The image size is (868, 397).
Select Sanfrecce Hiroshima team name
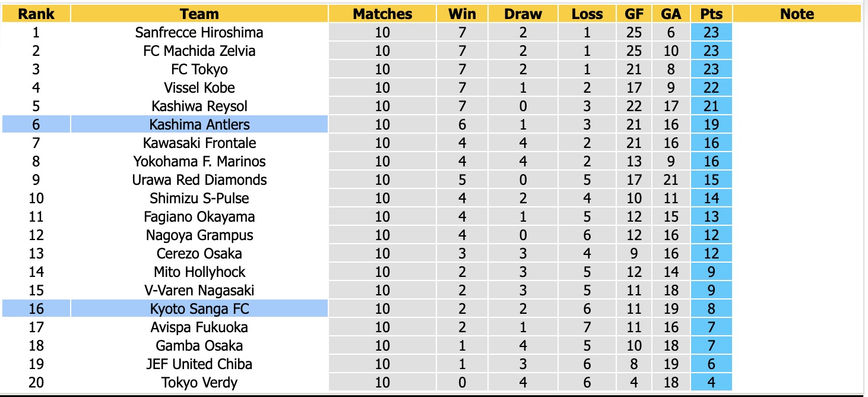(199, 32)
